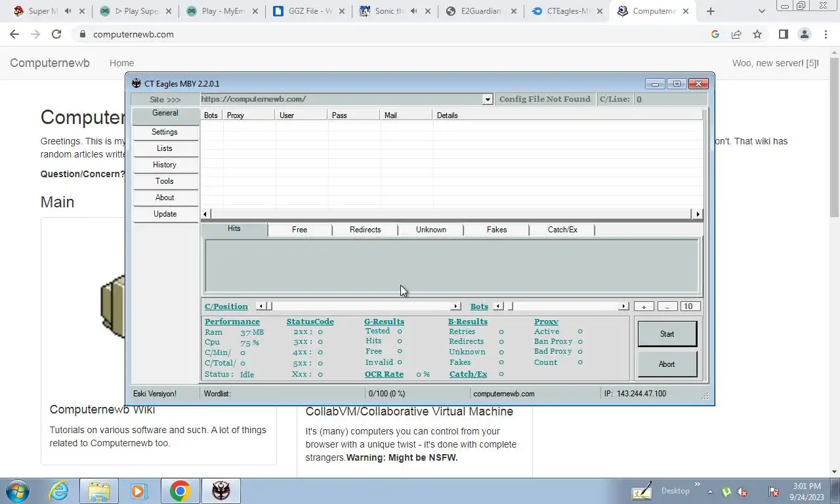This screenshot has height=504, width=840.
Task: Click the bots count field showing 10
Action: coord(690,306)
